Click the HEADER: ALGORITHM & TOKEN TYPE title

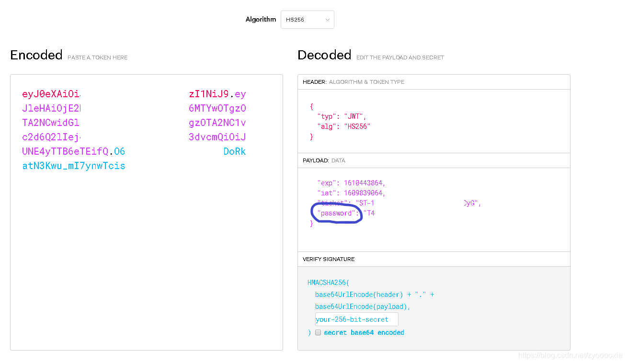pyautogui.click(x=353, y=82)
